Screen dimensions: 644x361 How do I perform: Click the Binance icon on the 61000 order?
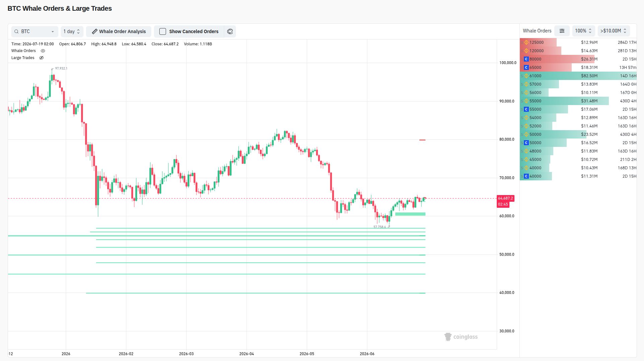pyautogui.click(x=526, y=76)
